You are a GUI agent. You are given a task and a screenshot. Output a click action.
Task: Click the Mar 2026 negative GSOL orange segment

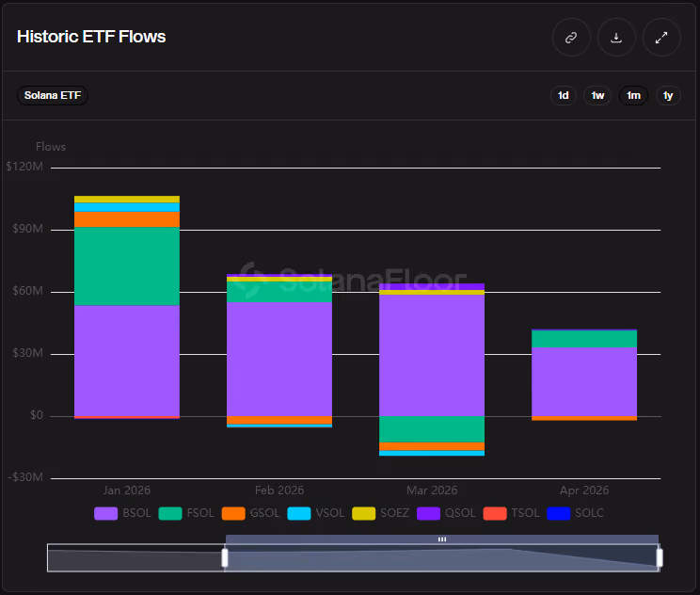click(x=432, y=446)
